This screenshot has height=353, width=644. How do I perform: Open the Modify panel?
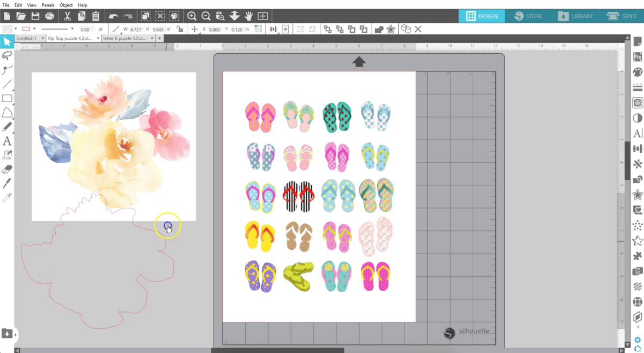[x=638, y=179]
